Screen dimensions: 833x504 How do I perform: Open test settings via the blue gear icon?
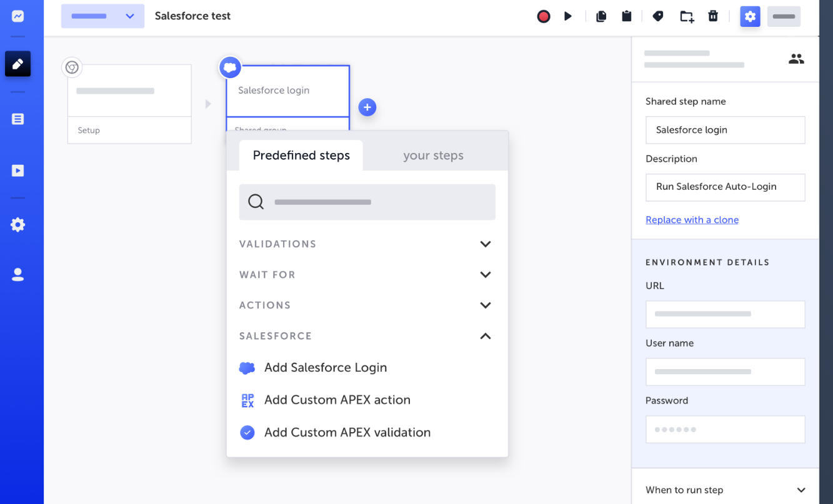750,16
